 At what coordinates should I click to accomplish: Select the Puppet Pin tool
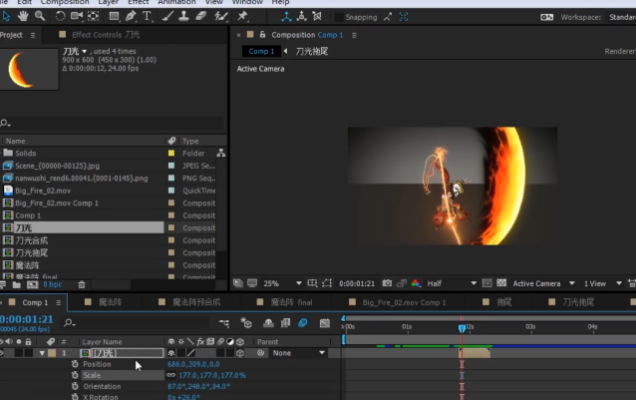tap(242, 16)
